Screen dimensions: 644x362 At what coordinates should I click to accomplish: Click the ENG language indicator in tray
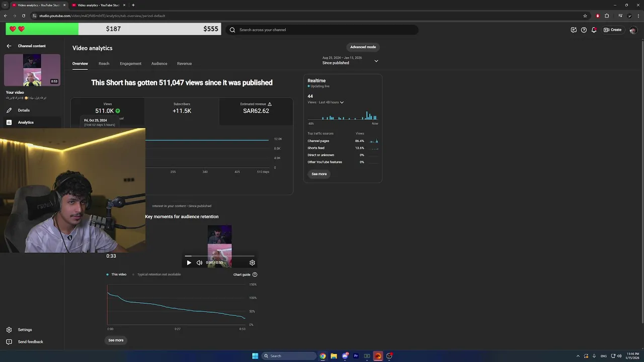point(604,356)
